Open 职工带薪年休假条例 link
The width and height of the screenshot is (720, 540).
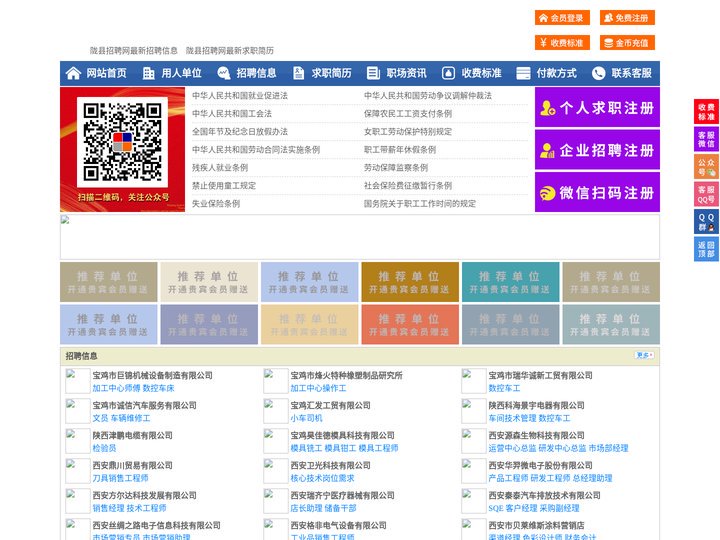click(x=400, y=150)
